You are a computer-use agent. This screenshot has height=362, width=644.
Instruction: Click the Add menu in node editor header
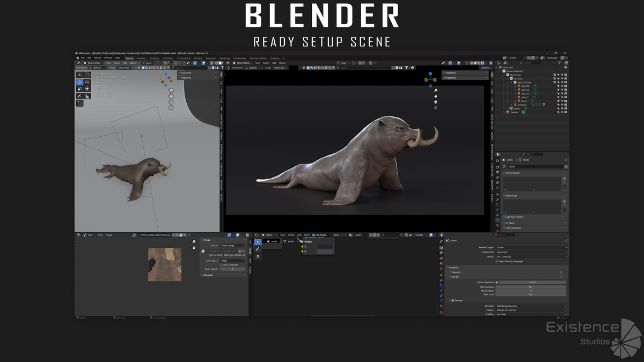[299, 235]
